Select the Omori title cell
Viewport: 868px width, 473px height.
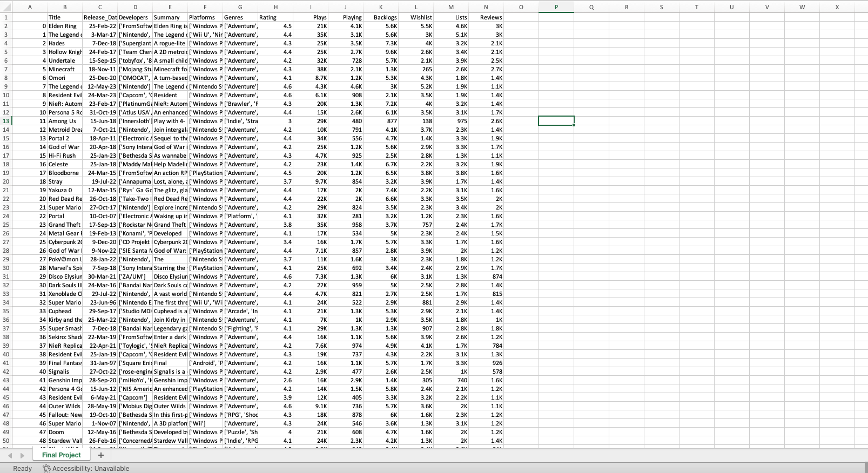click(x=65, y=78)
